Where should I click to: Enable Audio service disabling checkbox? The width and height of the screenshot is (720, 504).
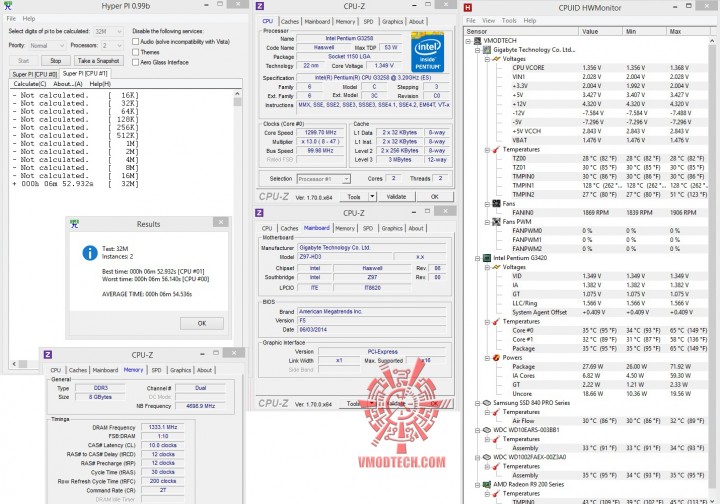coord(135,41)
